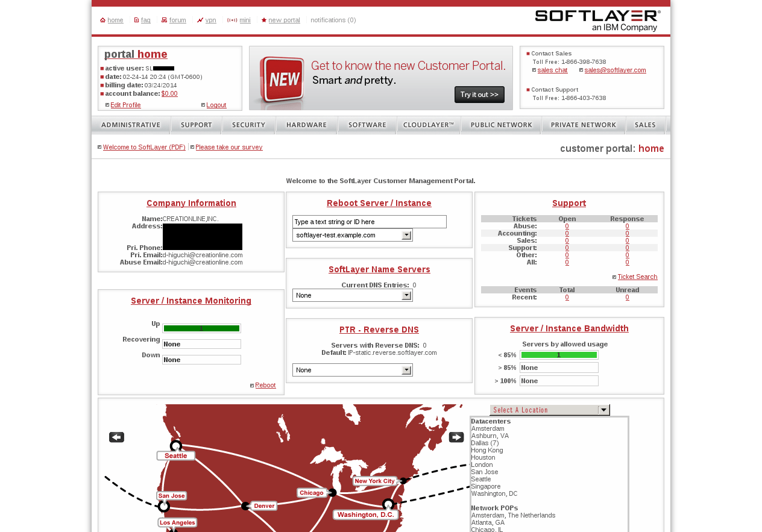The width and height of the screenshot is (762, 532).
Task: Select Houston in the datacenter list
Action: [x=483, y=457]
